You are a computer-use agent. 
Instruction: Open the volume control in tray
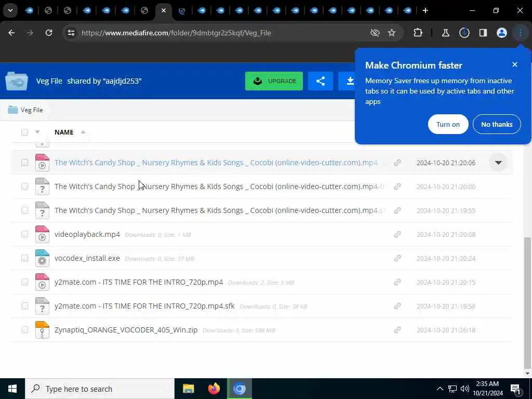pos(465,389)
